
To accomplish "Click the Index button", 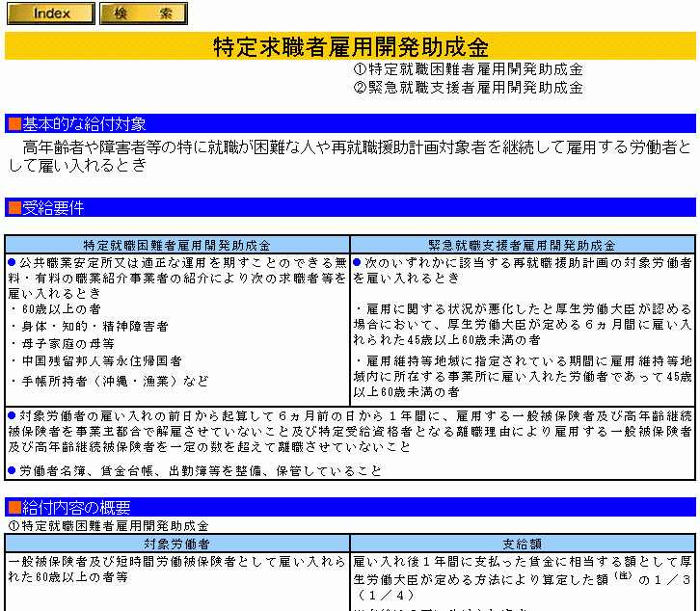I will [x=50, y=13].
